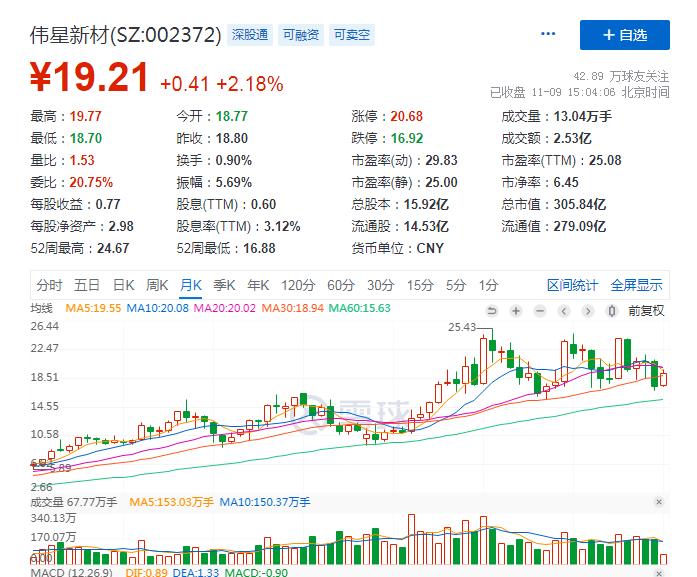Toggle candlestick chart style icon
Image resolution: width=697 pixels, height=577 pixels.
(x=612, y=311)
